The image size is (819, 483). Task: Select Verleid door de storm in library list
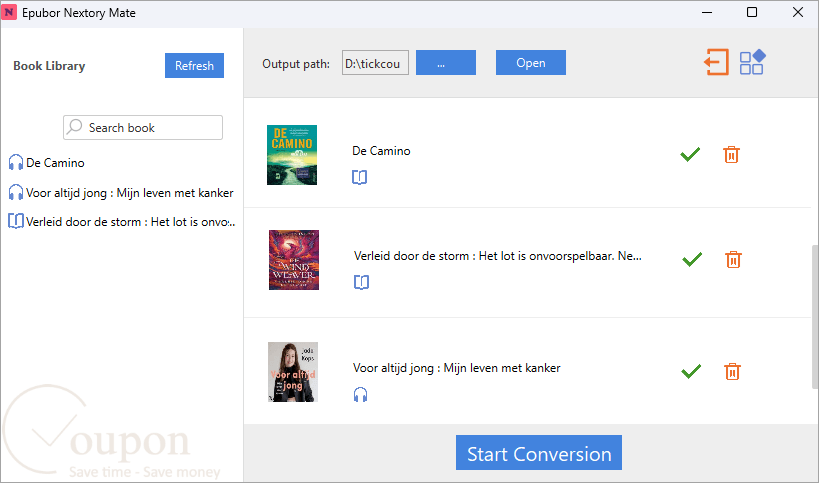(x=131, y=222)
